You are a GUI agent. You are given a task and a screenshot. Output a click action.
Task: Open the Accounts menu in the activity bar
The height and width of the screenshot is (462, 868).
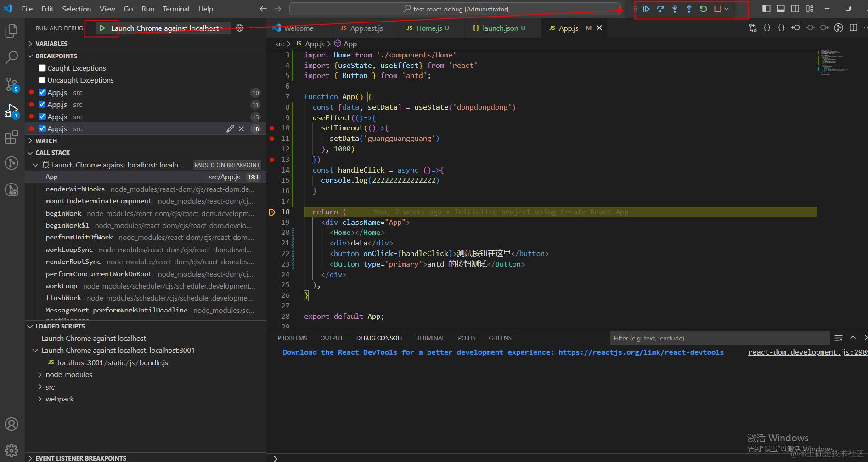[11, 424]
